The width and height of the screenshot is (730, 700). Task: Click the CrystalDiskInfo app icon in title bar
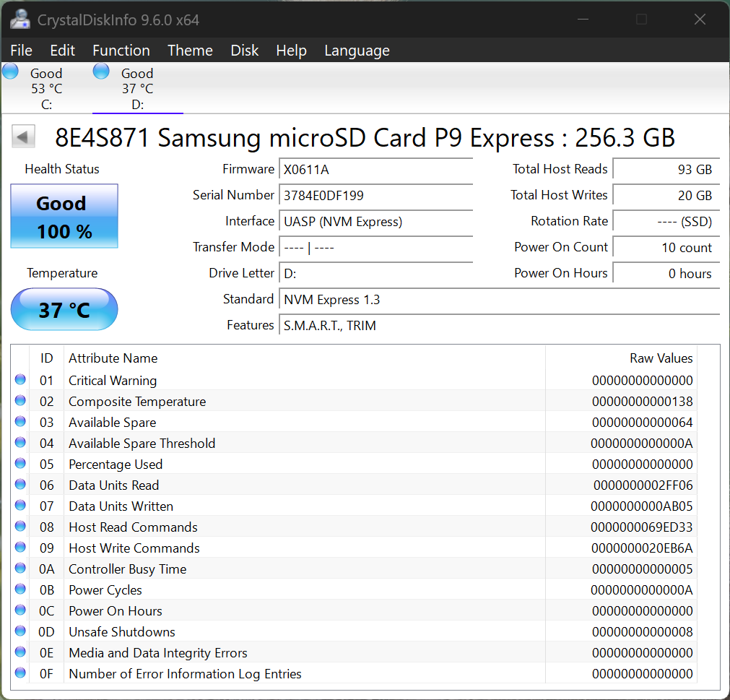[x=20, y=20]
